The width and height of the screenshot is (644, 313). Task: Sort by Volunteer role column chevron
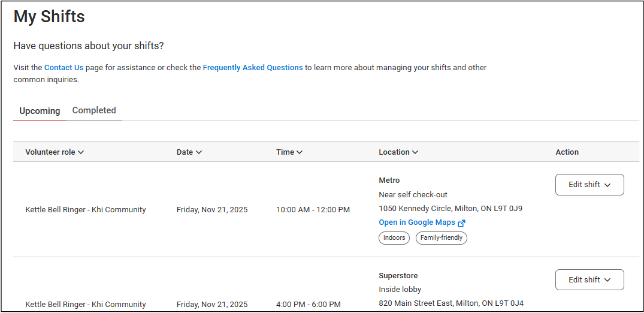[81, 152]
